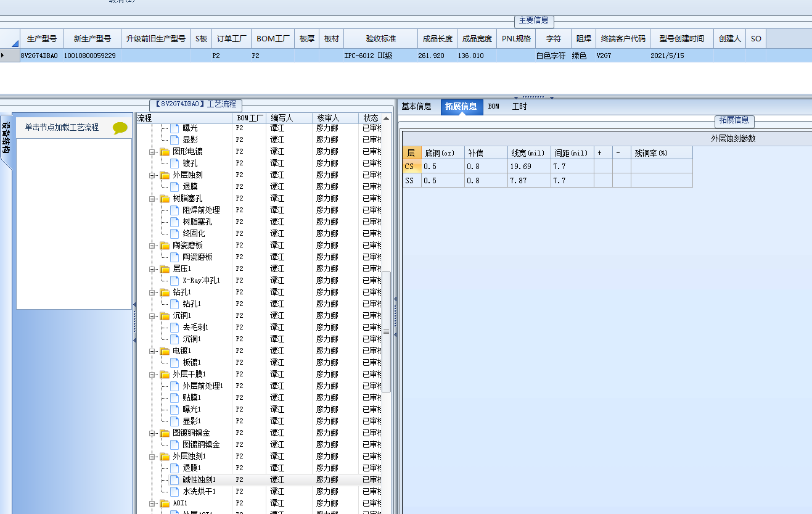
Task: Open the BOM tab
Action: pos(493,106)
